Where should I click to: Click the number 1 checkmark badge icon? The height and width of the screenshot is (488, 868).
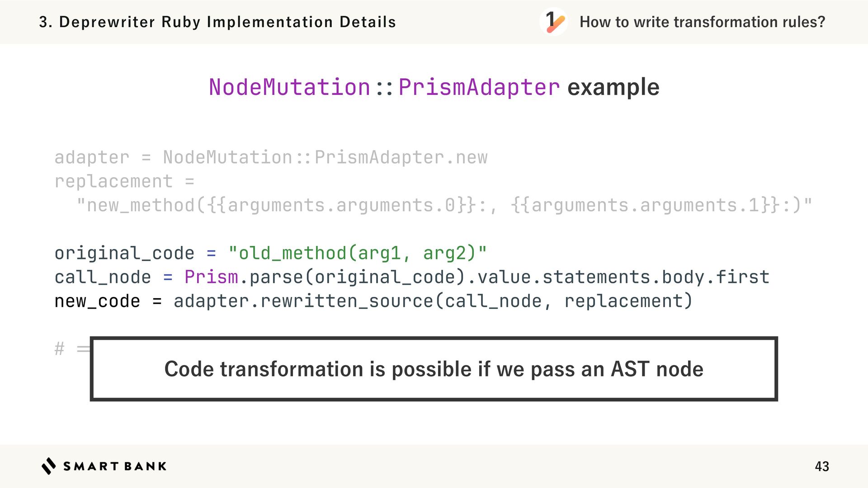click(553, 22)
